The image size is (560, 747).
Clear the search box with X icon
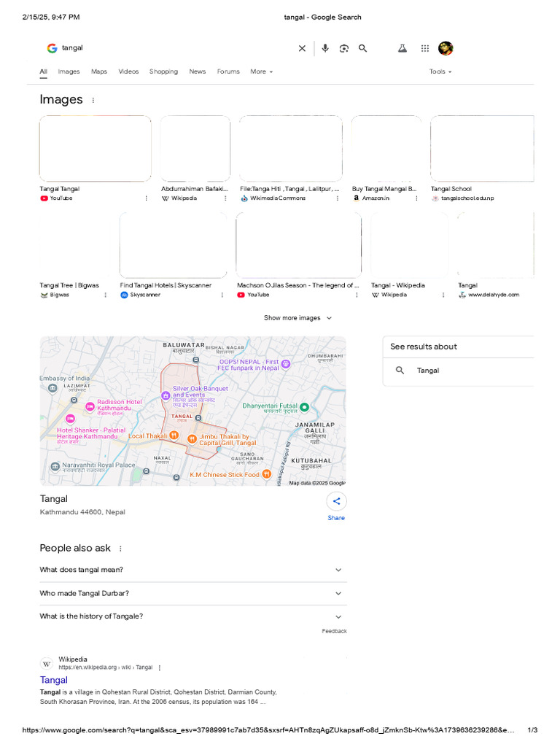[x=302, y=48]
